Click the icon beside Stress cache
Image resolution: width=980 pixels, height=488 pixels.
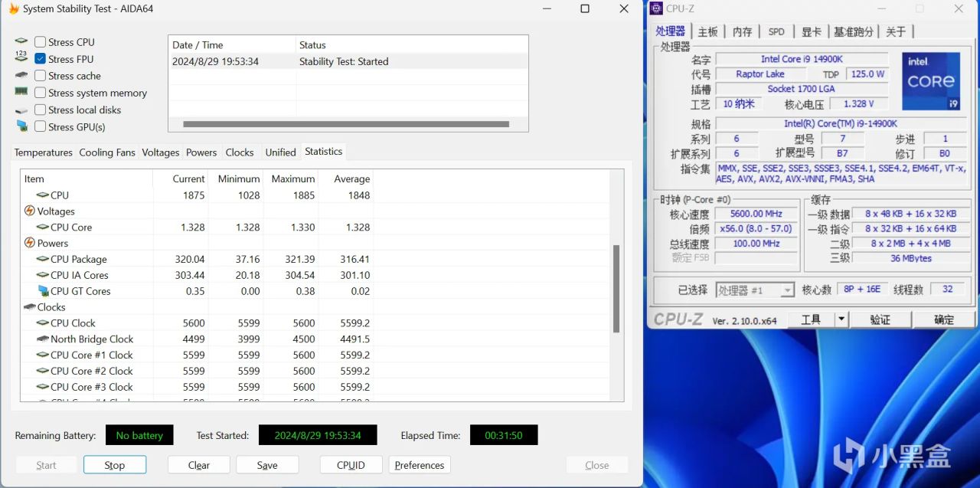[x=21, y=75]
